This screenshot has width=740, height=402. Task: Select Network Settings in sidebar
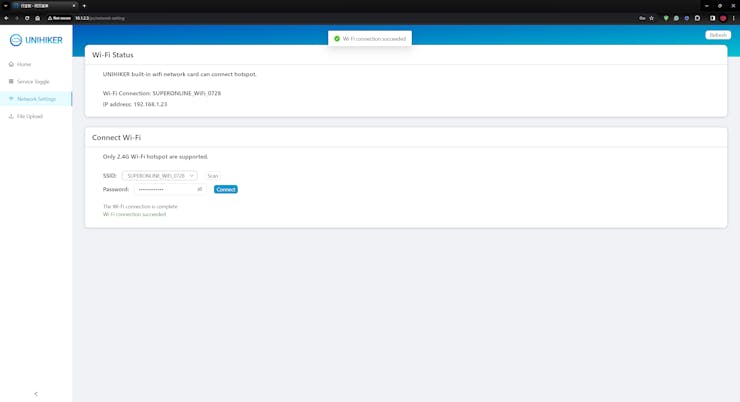(x=36, y=99)
